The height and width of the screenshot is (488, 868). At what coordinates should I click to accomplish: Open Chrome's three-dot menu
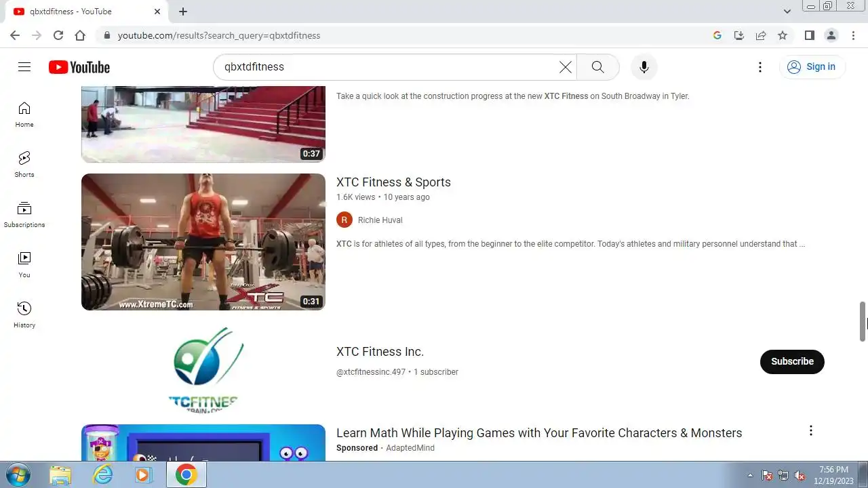pos(853,35)
